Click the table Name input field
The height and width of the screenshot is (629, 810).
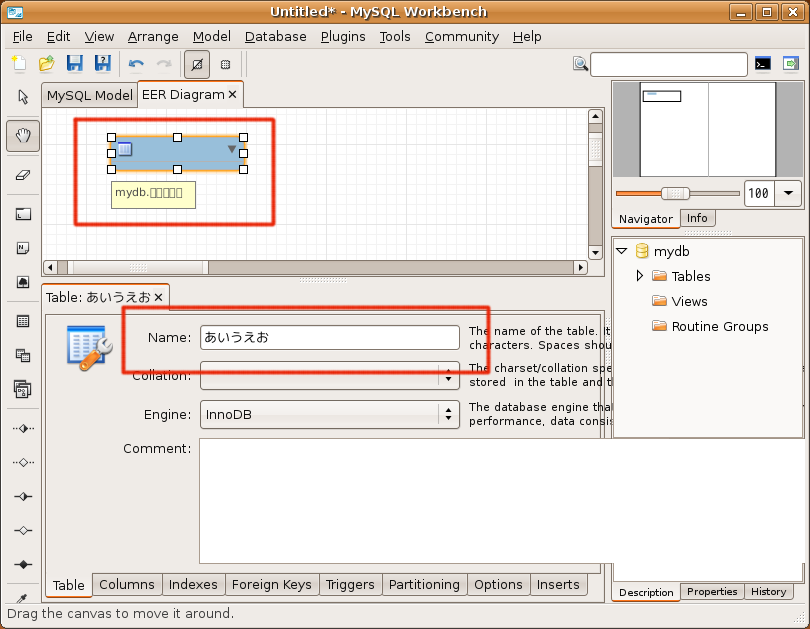[x=330, y=337]
